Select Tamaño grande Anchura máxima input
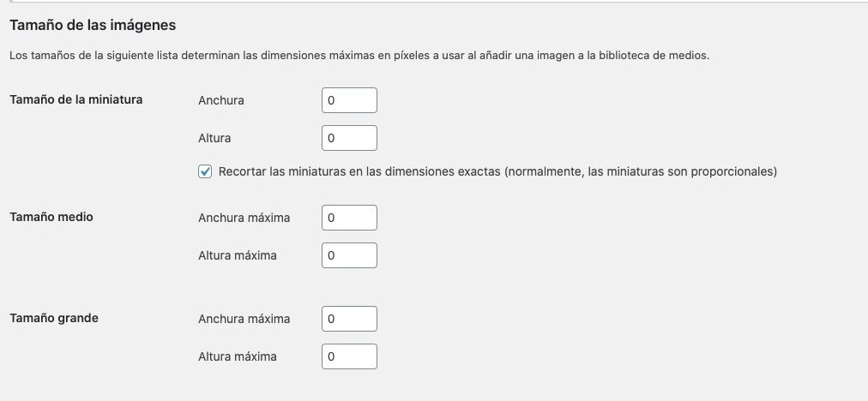The height and width of the screenshot is (401, 868). (x=349, y=319)
